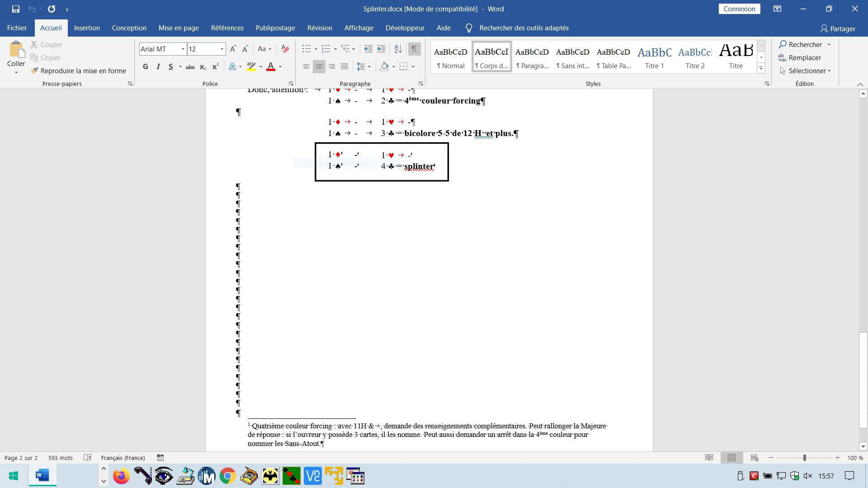
Task: Apply the Normal style
Action: click(451, 57)
